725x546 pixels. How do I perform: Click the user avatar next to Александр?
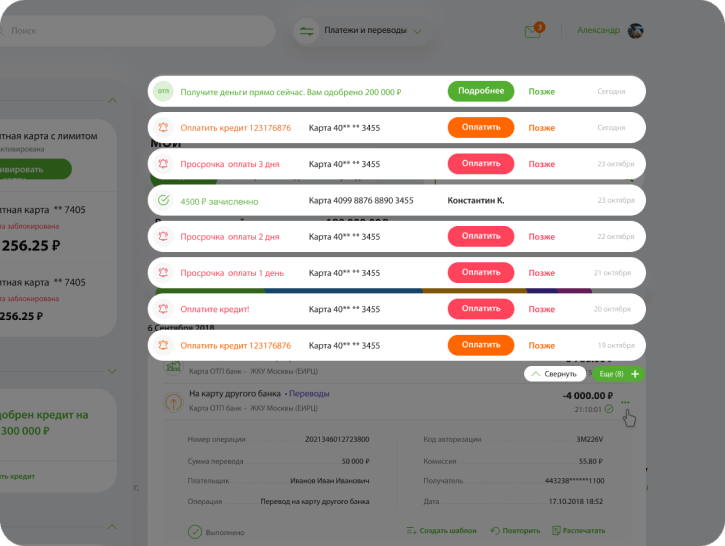tap(636, 31)
